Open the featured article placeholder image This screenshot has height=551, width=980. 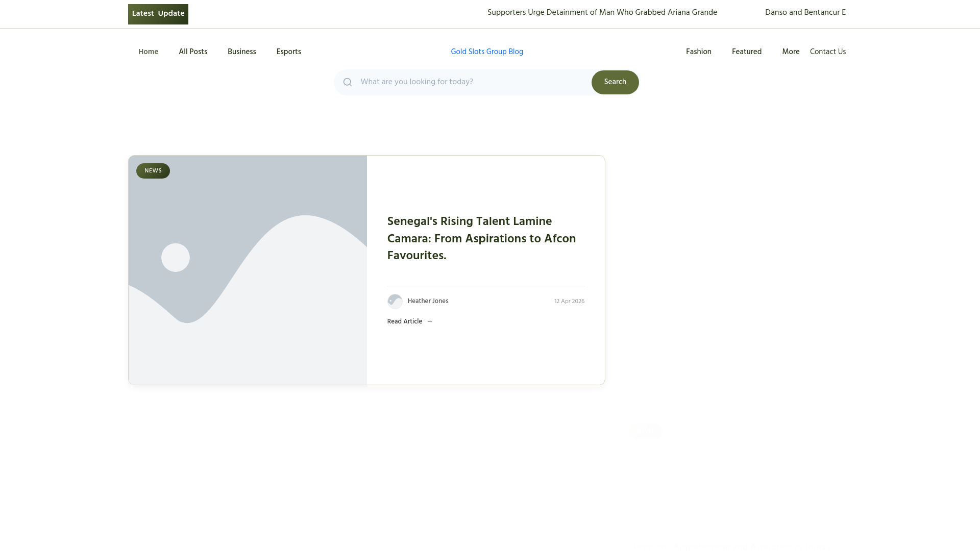click(x=248, y=270)
